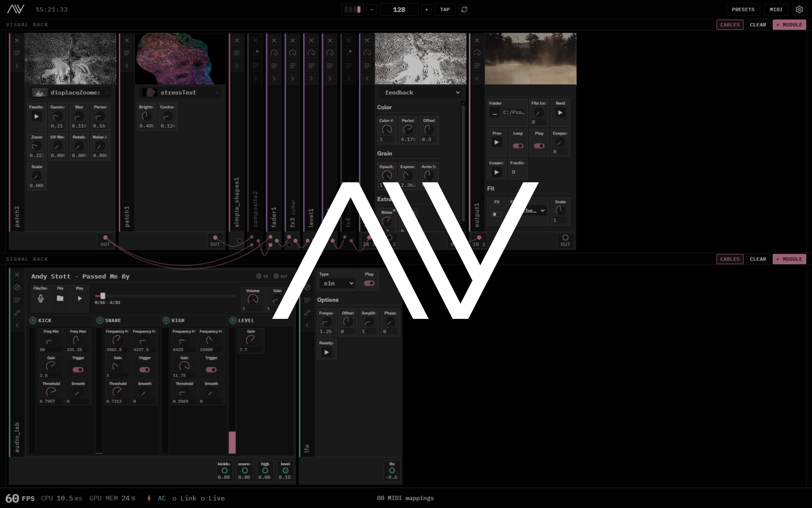Toggle the KICK section power icon
Viewport: 812px width, 508px height.
tap(33, 320)
